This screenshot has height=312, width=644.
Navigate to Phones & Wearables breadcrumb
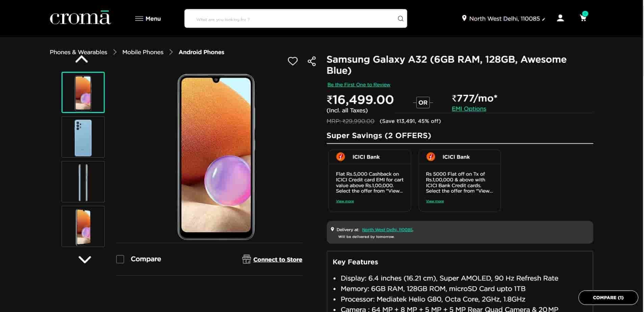pyautogui.click(x=78, y=52)
